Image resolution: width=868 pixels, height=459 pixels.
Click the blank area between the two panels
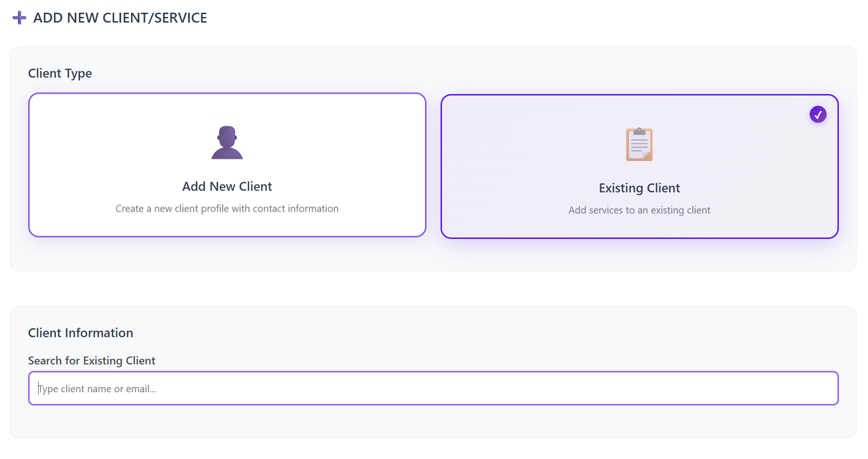point(433,289)
